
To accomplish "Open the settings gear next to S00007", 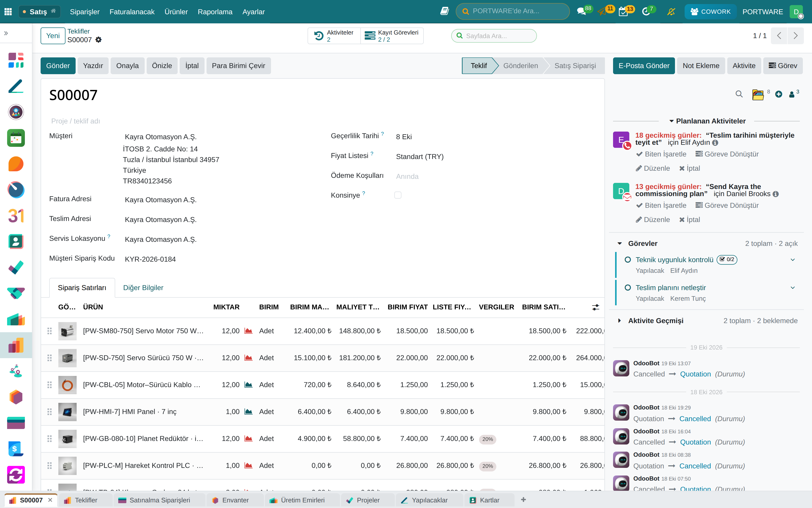I will pyautogui.click(x=98, y=40).
